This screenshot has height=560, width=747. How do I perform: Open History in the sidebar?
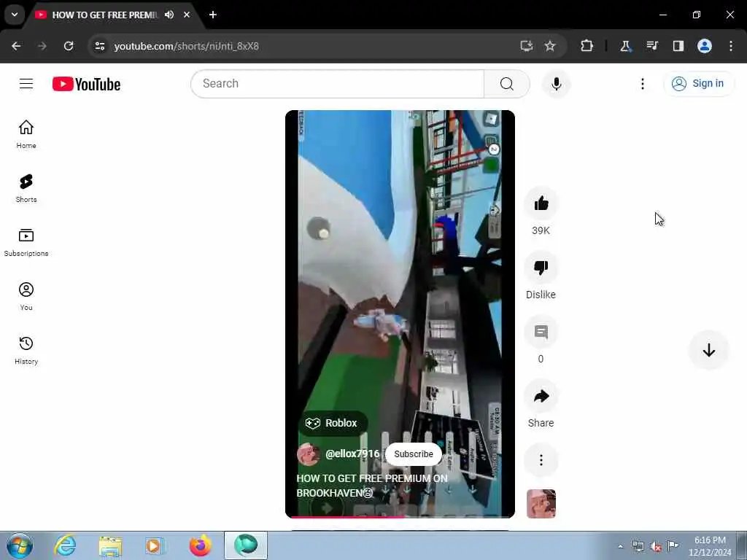pyautogui.click(x=26, y=350)
